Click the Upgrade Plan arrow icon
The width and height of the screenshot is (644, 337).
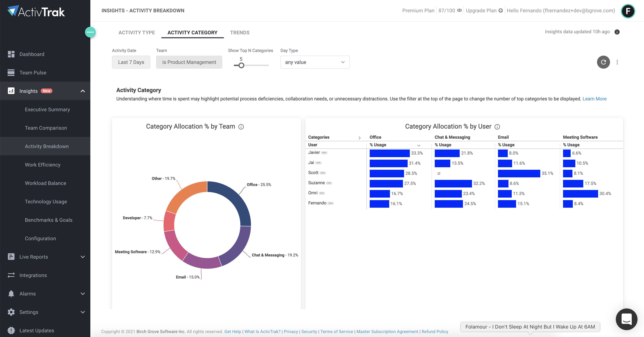click(x=501, y=10)
